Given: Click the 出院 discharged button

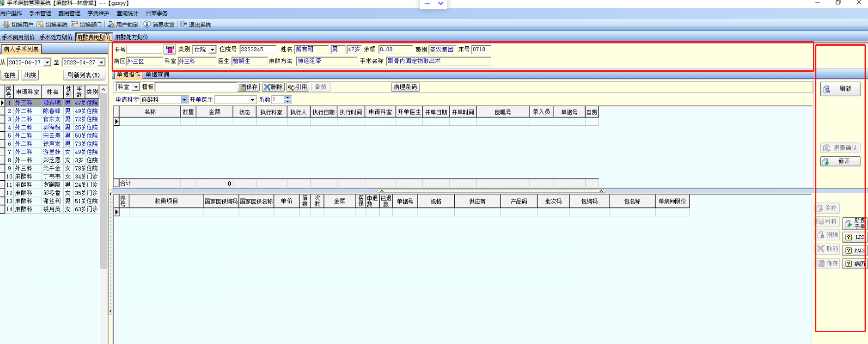Looking at the screenshot, I should tap(30, 75).
